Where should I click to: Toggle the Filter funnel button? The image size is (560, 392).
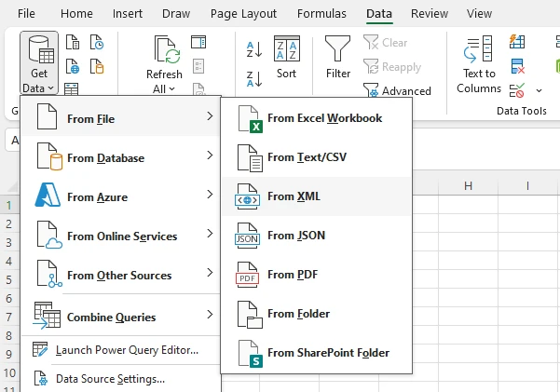[338, 57]
